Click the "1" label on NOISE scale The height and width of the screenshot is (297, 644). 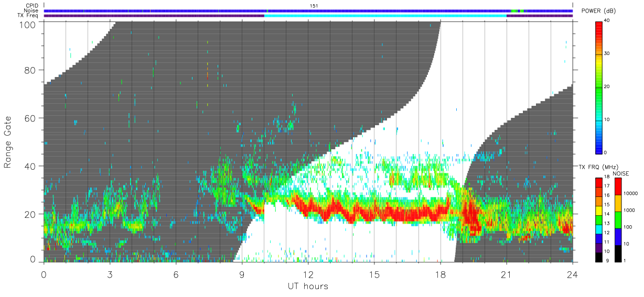(625, 260)
